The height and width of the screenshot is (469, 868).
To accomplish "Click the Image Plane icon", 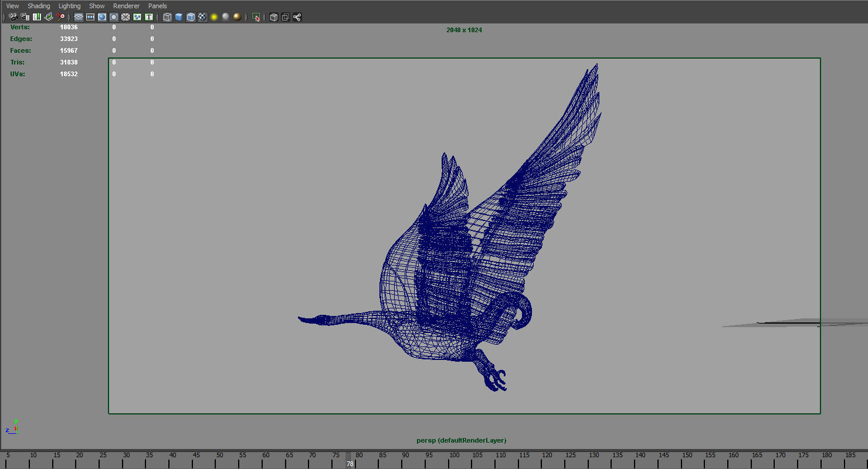I will (49, 17).
